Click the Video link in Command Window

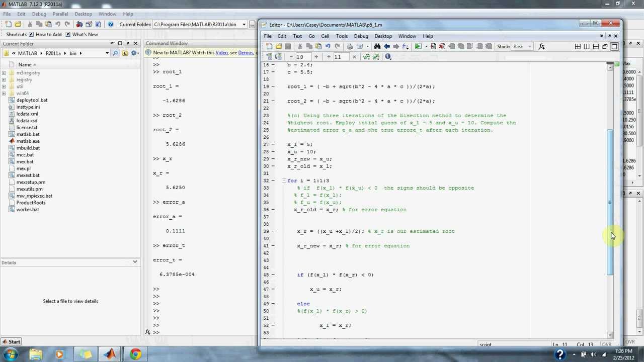(222, 53)
